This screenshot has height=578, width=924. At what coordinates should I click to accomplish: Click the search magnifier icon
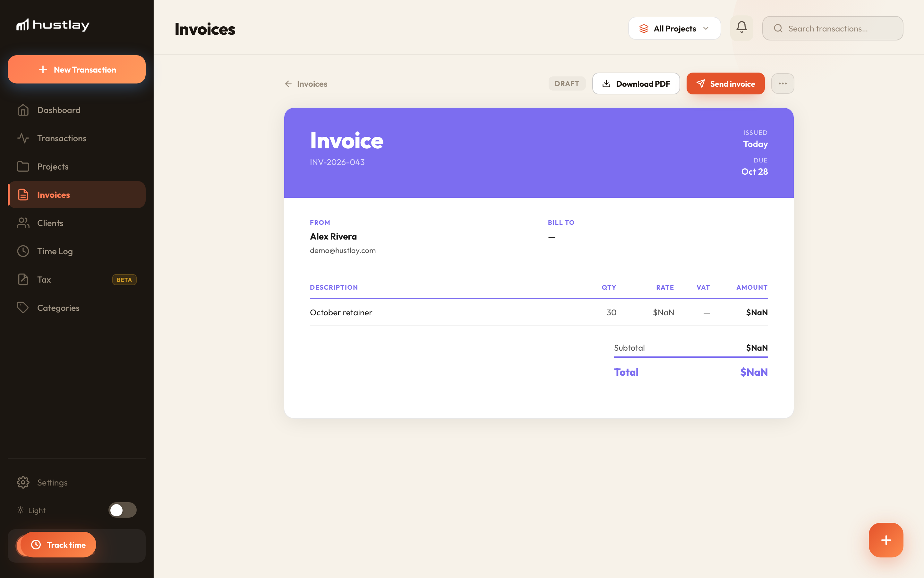click(778, 29)
